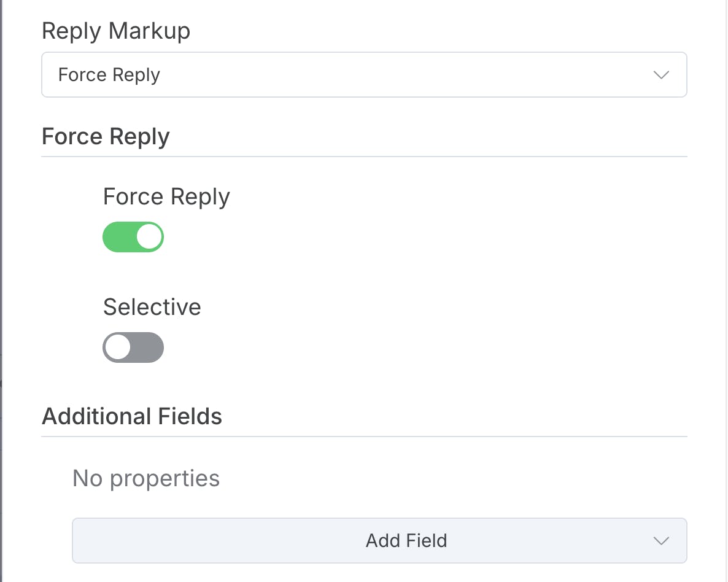
Task: Open the Reply Markup dropdown
Action: pos(363,75)
